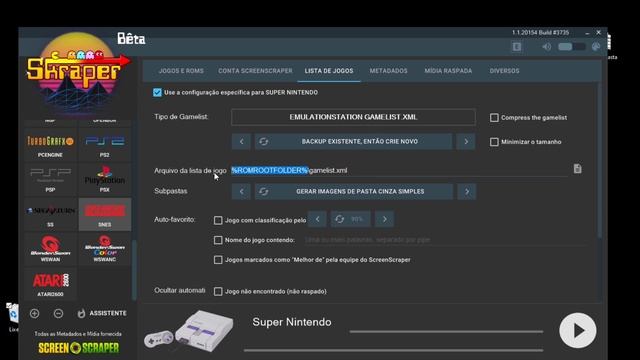Click the Nome do jogo contendo text field
The height and width of the screenshot is (360, 640).
click(445, 240)
